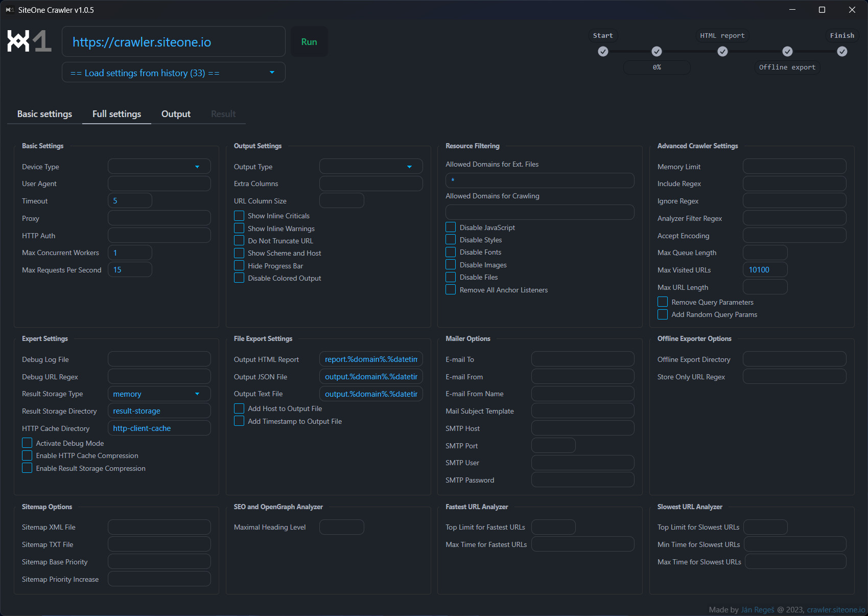The height and width of the screenshot is (616, 868).
Task: Open crawler.siteone.io footer link
Action: tap(836, 609)
